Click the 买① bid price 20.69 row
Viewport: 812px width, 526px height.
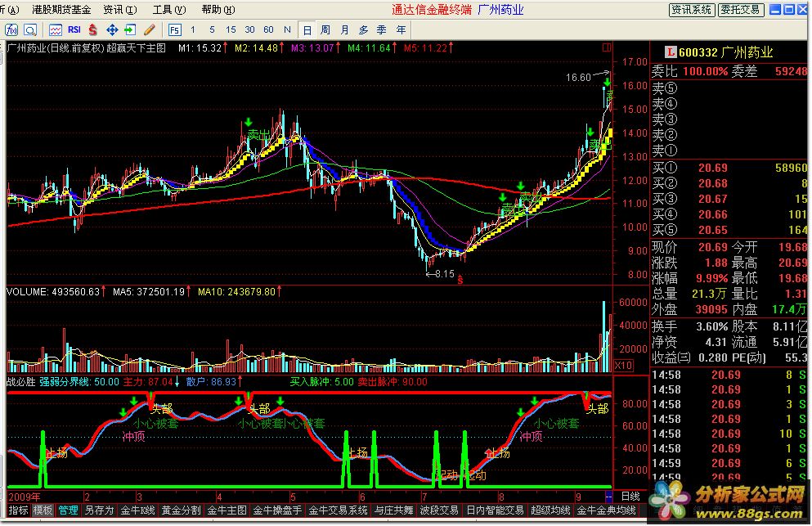(x=729, y=168)
